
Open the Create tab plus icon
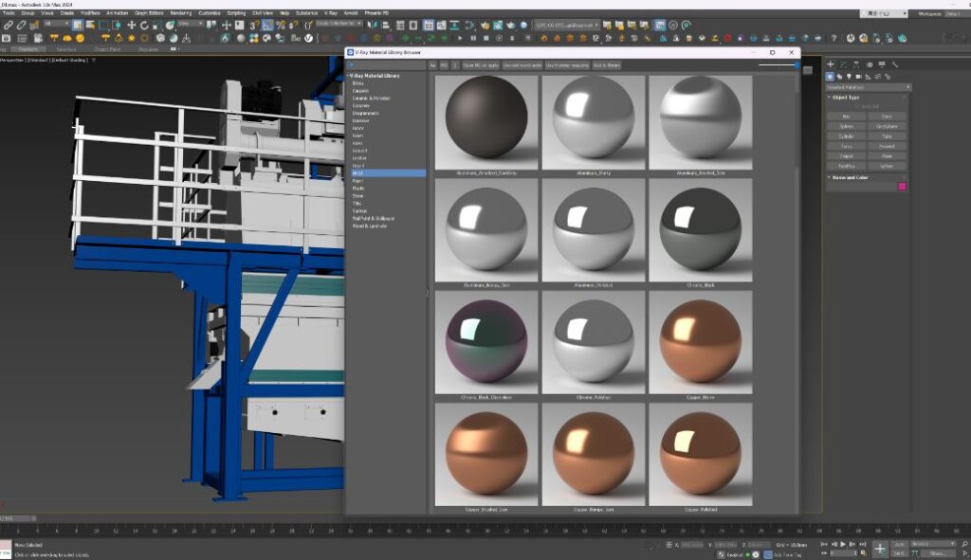[x=831, y=64]
